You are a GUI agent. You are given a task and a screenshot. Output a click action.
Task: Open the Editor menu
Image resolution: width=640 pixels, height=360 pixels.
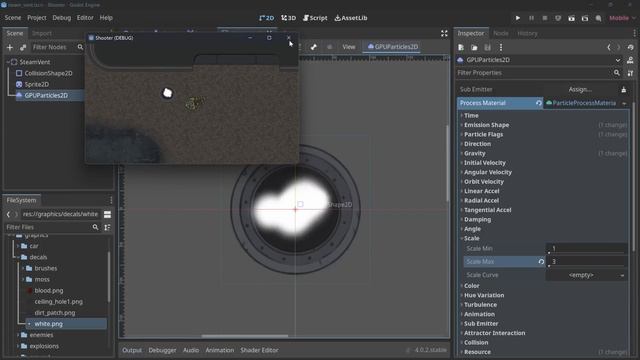(x=85, y=18)
